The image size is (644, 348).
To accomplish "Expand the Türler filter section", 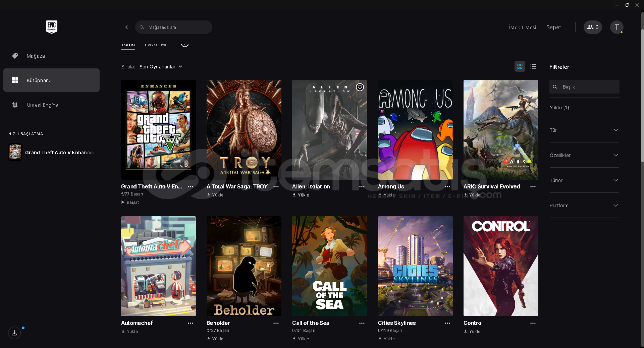I will (584, 180).
